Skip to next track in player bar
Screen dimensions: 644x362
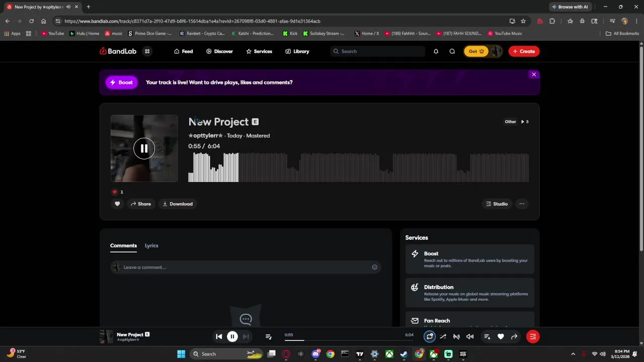(246, 336)
